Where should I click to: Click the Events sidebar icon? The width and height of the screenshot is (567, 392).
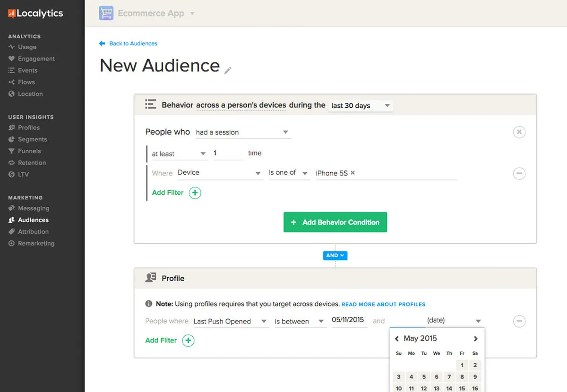[12, 70]
